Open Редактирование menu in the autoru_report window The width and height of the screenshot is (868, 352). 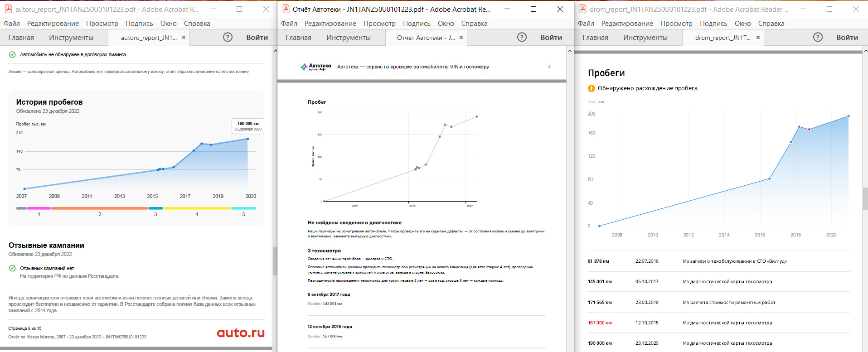53,24
